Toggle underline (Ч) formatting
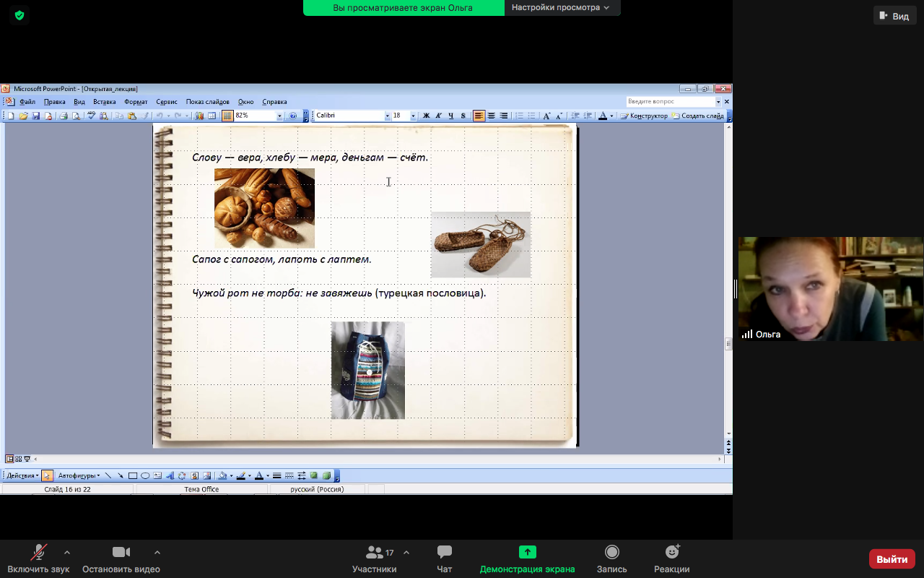Image resolution: width=924 pixels, height=578 pixels. tap(451, 116)
